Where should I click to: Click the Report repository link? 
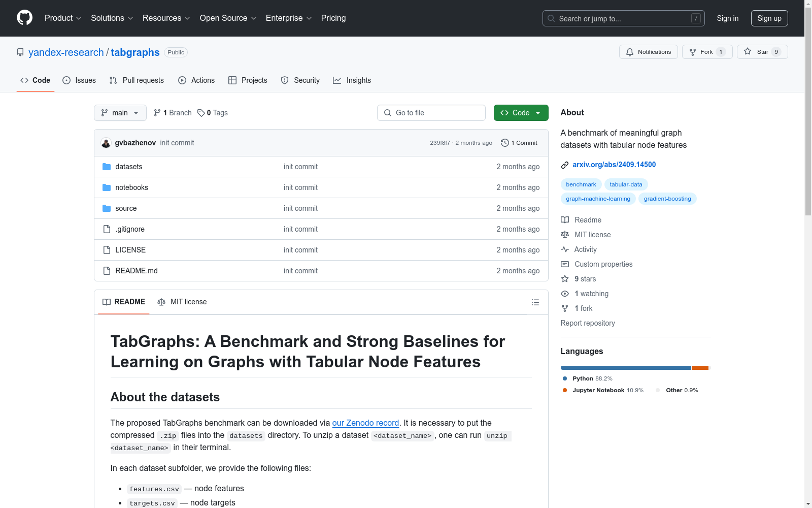tap(588, 323)
